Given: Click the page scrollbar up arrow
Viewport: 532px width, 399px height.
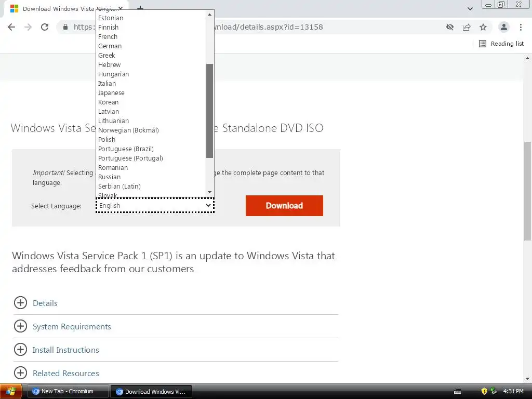Looking at the screenshot, I should point(528,58).
